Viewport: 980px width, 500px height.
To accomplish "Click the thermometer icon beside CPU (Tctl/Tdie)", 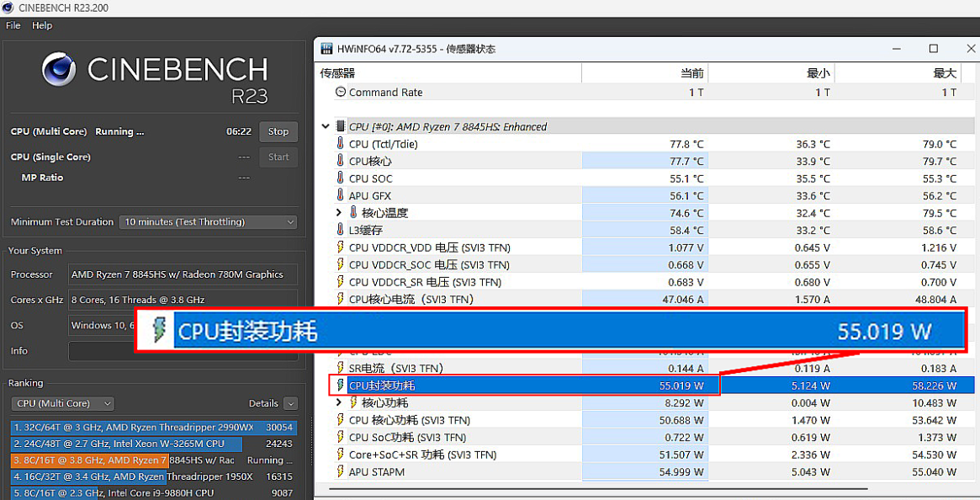I will (x=341, y=144).
